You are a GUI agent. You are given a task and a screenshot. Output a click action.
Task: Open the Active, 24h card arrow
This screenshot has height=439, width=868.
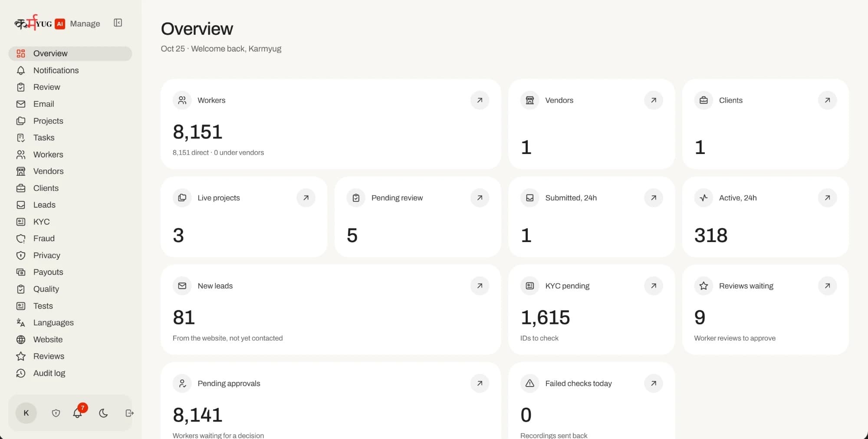pyautogui.click(x=828, y=198)
